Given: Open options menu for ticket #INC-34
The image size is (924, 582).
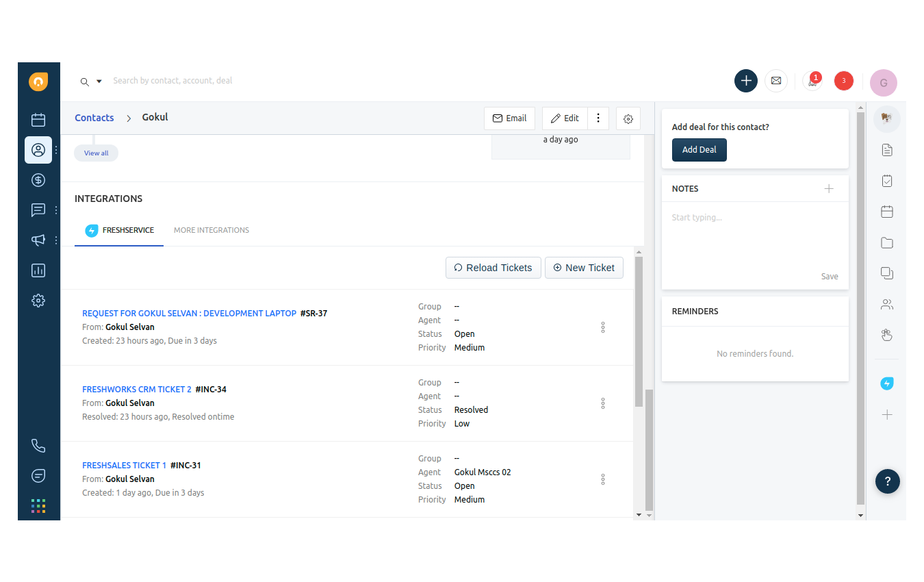Looking at the screenshot, I should pos(603,403).
